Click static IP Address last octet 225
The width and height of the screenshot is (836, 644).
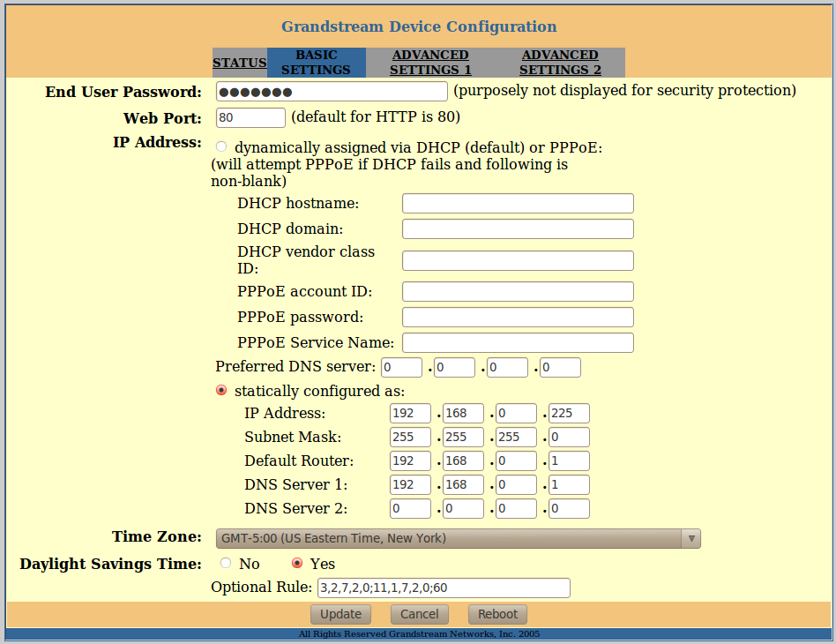(570, 413)
